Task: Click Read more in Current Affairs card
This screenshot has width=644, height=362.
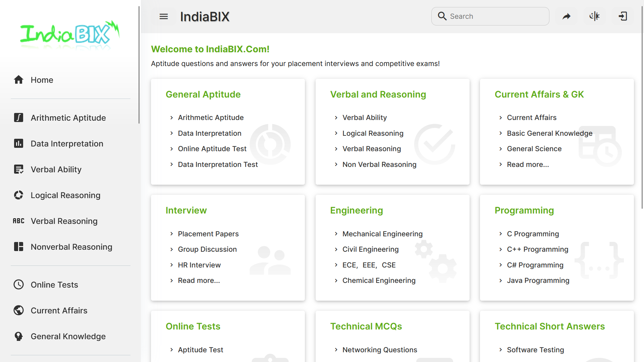Action: (x=528, y=164)
